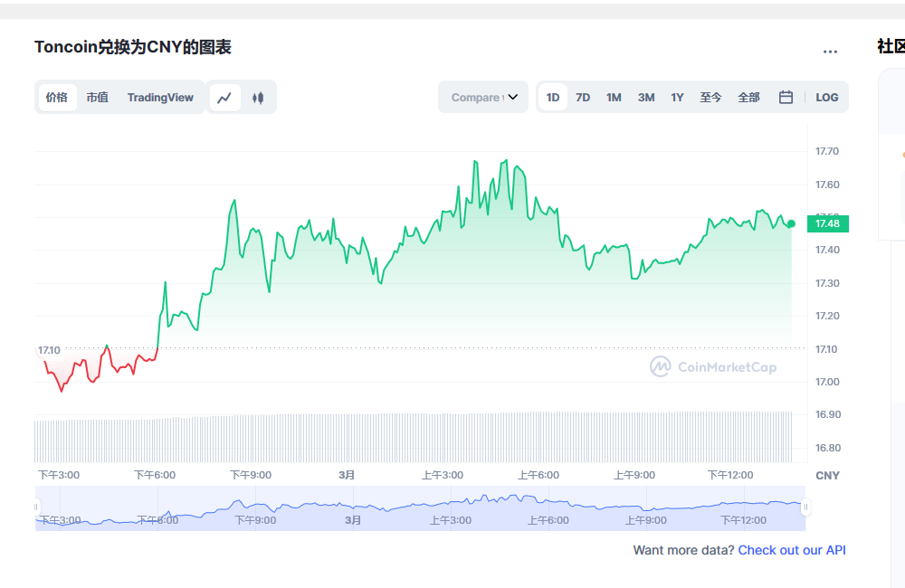Select the 3M time range
The height and width of the screenshot is (588, 905).
[x=646, y=97]
